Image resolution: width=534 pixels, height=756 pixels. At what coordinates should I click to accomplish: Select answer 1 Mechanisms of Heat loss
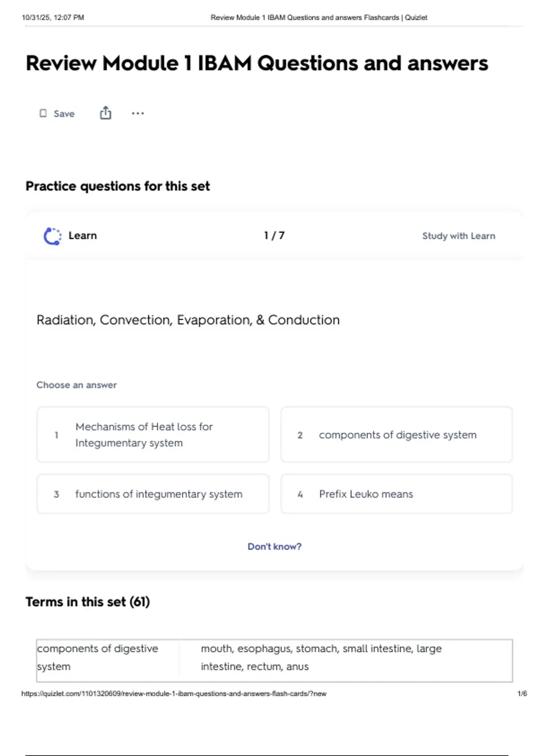click(153, 434)
